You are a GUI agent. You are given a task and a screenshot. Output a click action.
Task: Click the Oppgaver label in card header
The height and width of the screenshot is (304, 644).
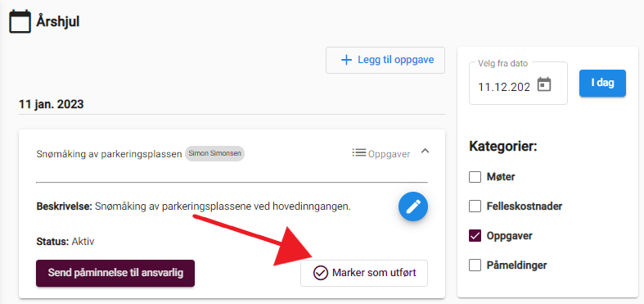click(389, 154)
